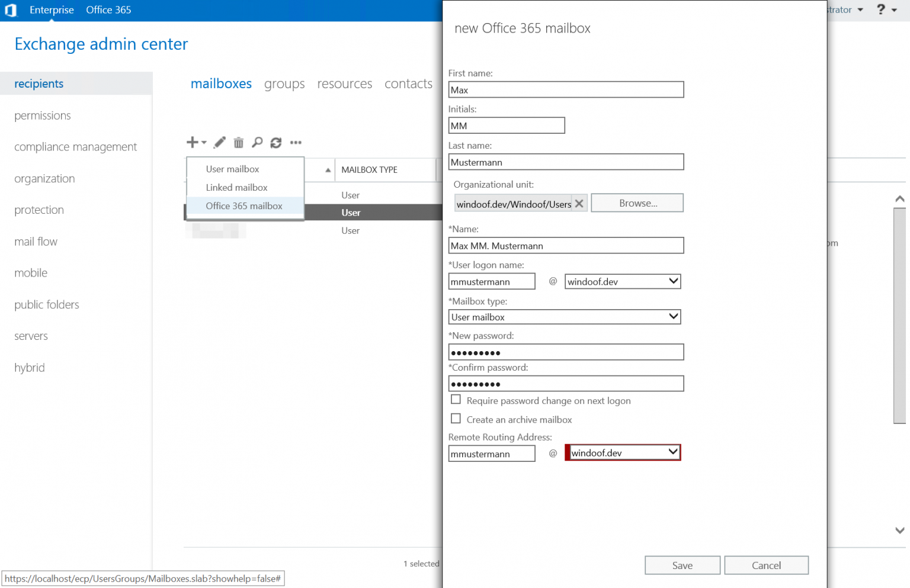Click the help question mark icon
910x588 pixels.
pos(880,9)
